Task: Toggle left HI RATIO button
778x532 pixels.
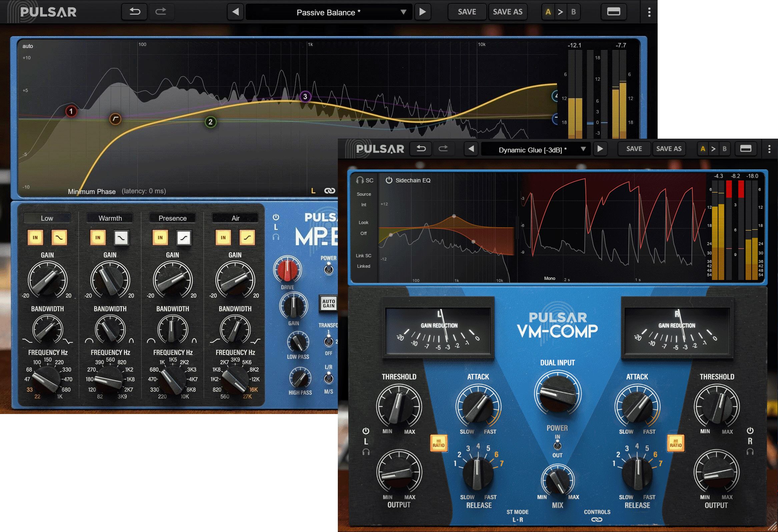Action: (439, 443)
